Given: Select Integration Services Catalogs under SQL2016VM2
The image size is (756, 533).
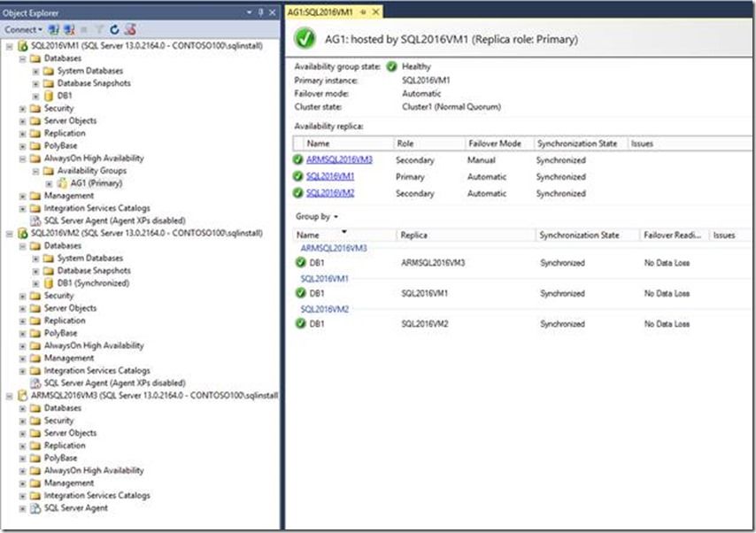Looking at the screenshot, I should point(96,370).
